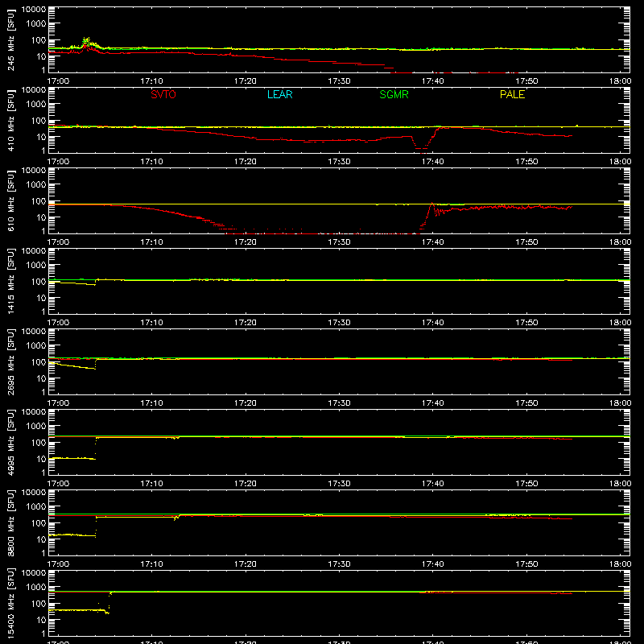This screenshot has width=644, height=644.
Task: Click the 1000 tick on the 8800 MHz plot
Action: (36, 507)
